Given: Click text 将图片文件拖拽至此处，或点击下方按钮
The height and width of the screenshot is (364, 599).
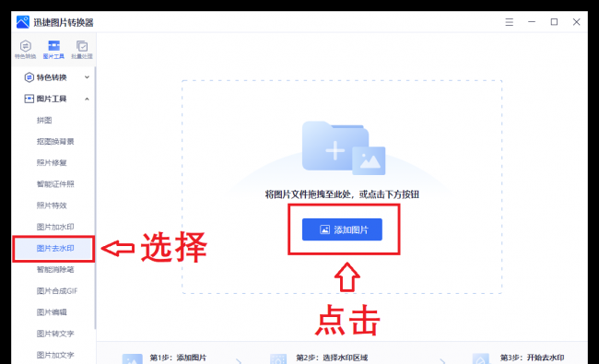Looking at the screenshot, I should tap(342, 194).
